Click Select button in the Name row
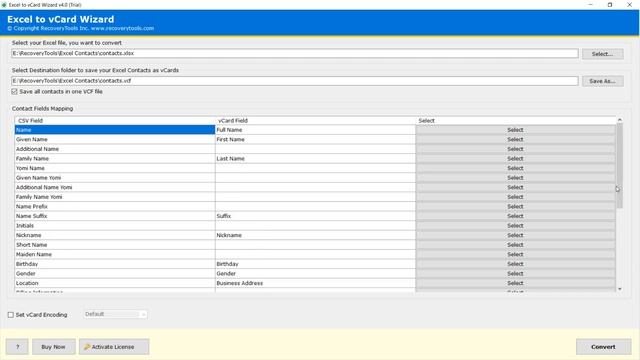This screenshot has height=360, width=640. [516, 130]
